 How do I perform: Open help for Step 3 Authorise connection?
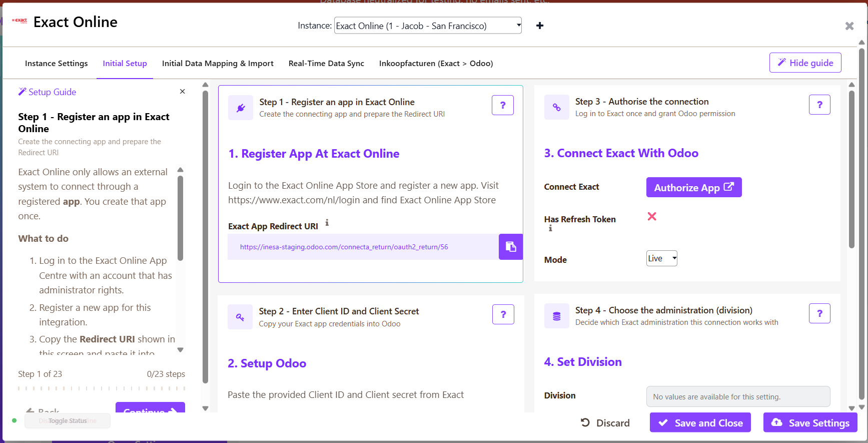pos(819,105)
